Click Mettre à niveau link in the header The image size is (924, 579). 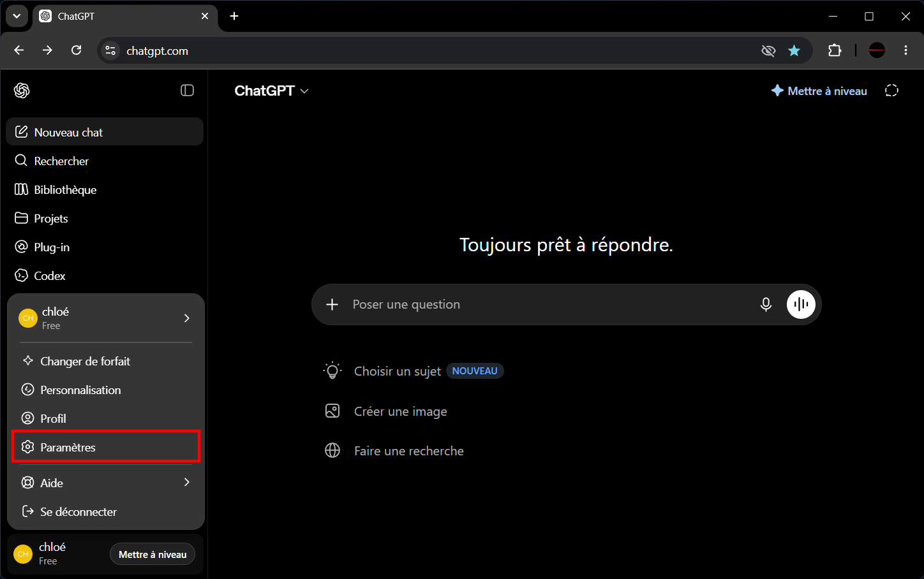click(819, 91)
